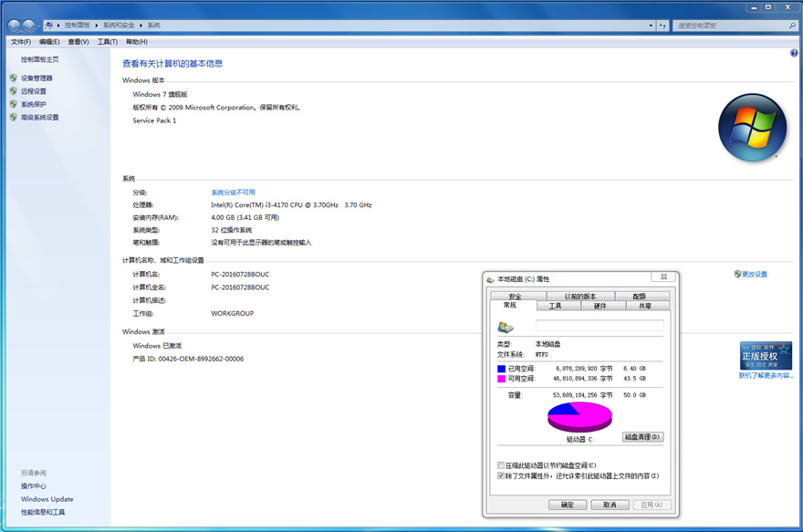
Task: Close the 本地磁盘 (C:) 属性 dialog
Action: [663, 277]
